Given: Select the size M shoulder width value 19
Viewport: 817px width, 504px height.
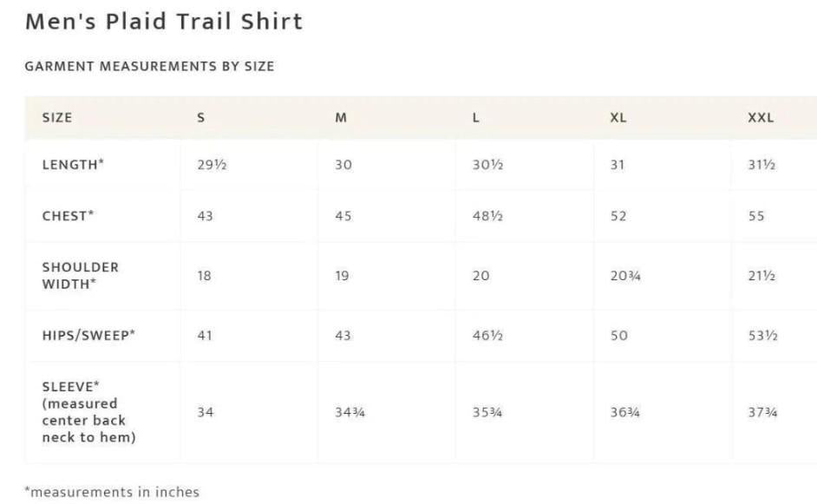Looking at the screenshot, I should [343, 276].
